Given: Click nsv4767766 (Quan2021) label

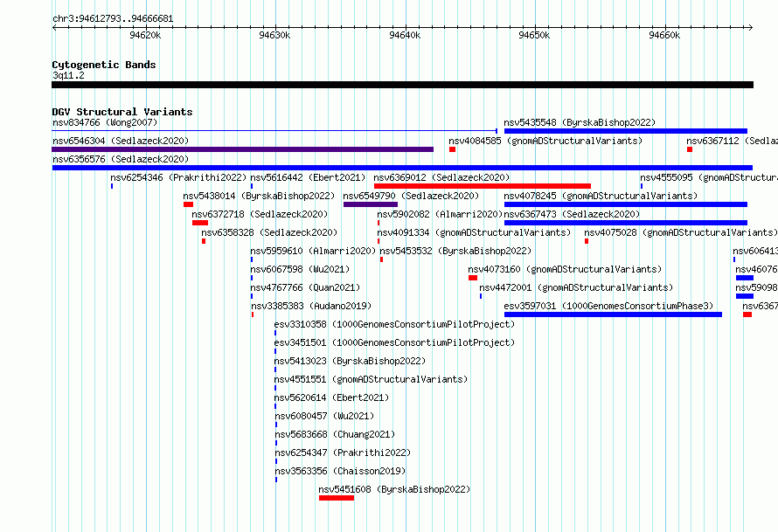Looking at the screenshot, I should point(305,287).
